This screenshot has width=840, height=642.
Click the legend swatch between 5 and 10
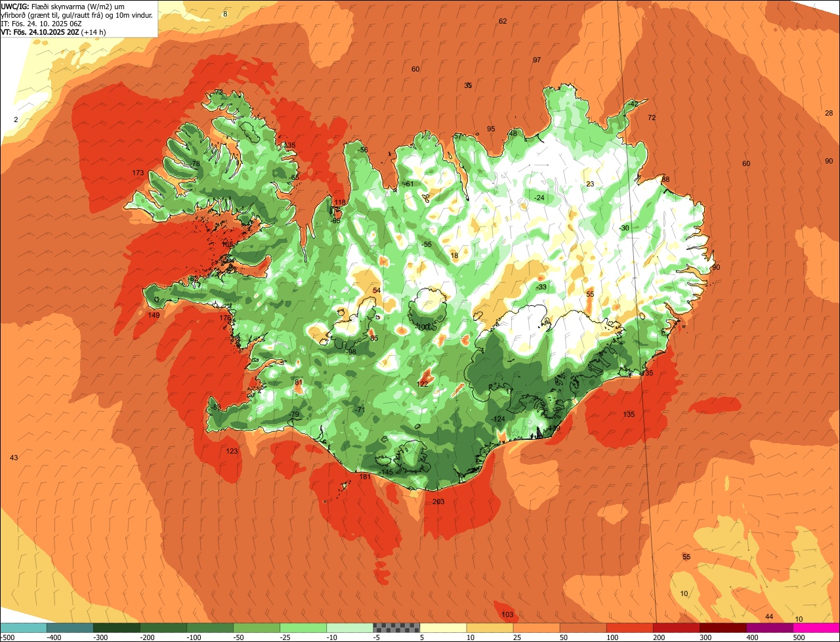pyautogui.click(x=443, y=628)
